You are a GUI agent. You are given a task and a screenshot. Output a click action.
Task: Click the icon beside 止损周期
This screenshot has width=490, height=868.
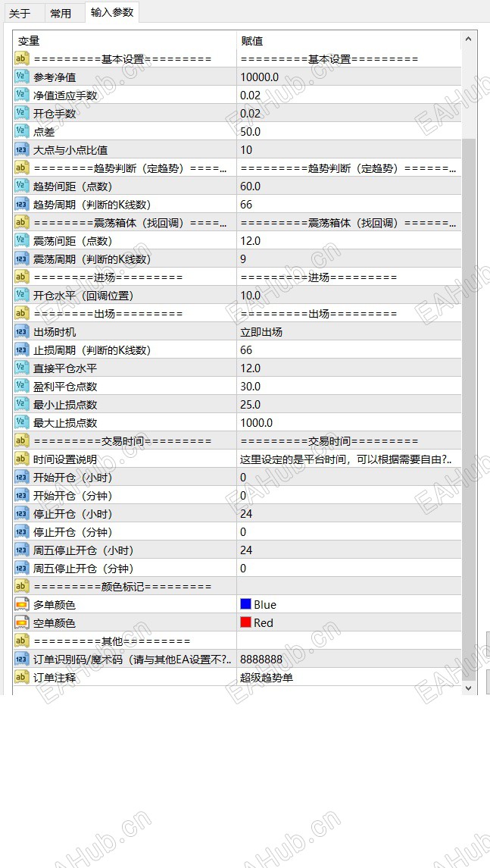click(21, 350)
